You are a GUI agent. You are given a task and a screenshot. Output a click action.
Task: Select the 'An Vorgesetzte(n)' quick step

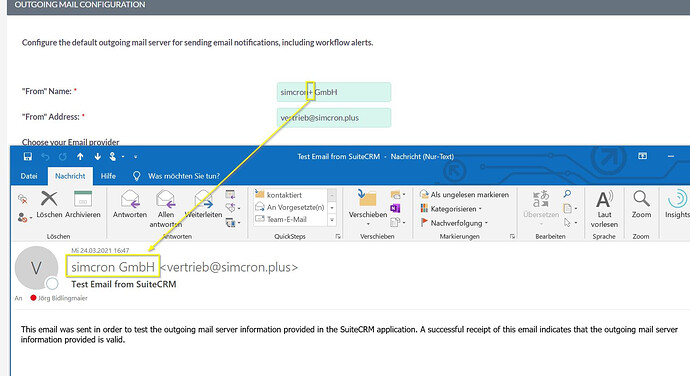(290, 207)
